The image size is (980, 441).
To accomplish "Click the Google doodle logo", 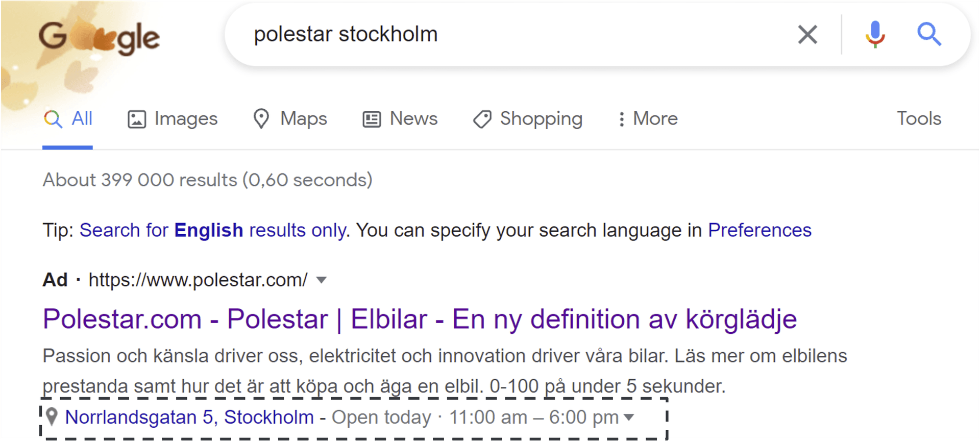I will [99, 38].
